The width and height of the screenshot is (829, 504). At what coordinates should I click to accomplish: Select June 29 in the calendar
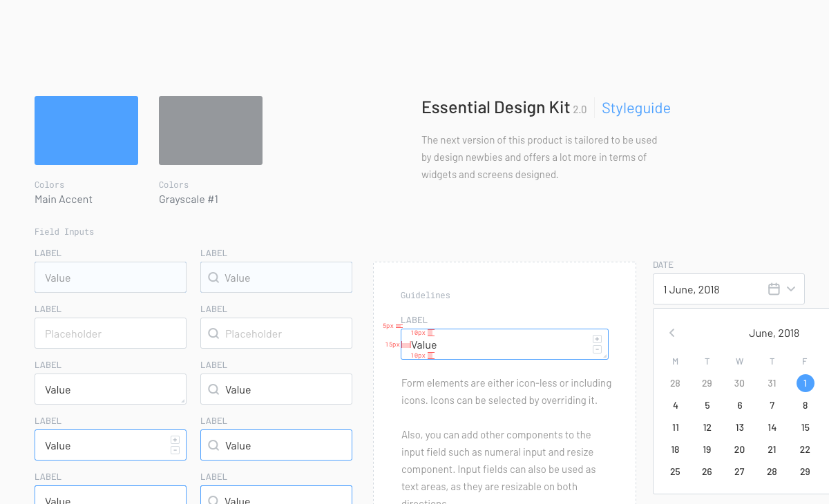point(805,472)
